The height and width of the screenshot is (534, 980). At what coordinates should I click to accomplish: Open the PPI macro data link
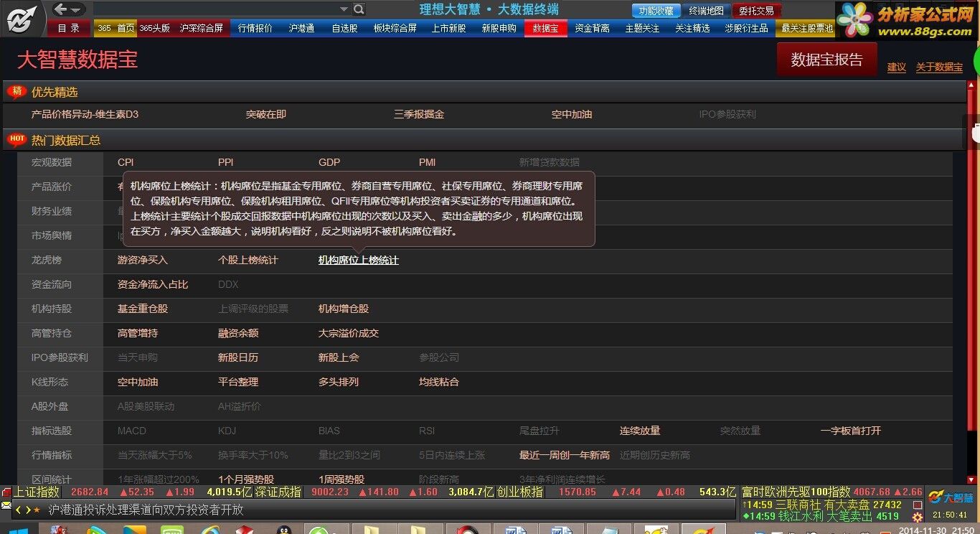click(x=226, y=162)
